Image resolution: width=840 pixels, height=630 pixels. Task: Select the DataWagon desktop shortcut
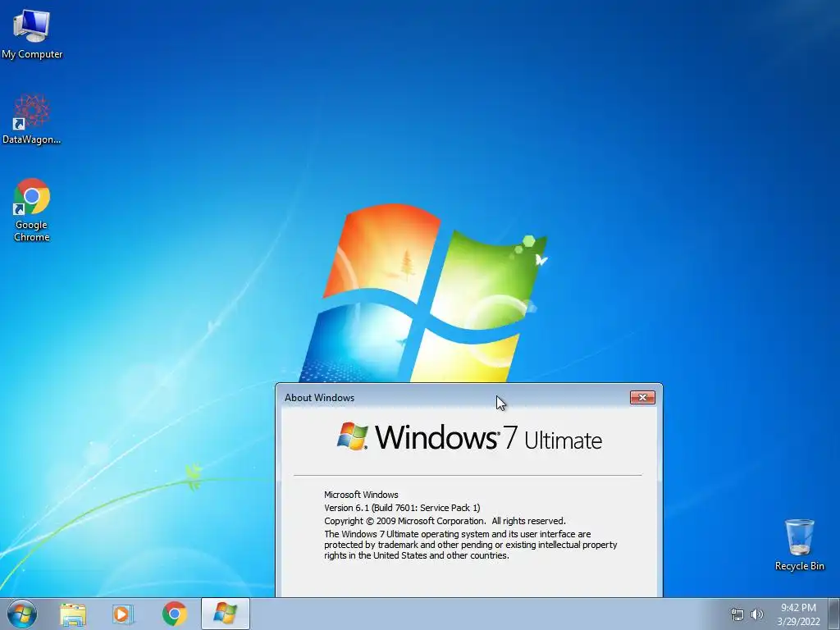[32, 119]
